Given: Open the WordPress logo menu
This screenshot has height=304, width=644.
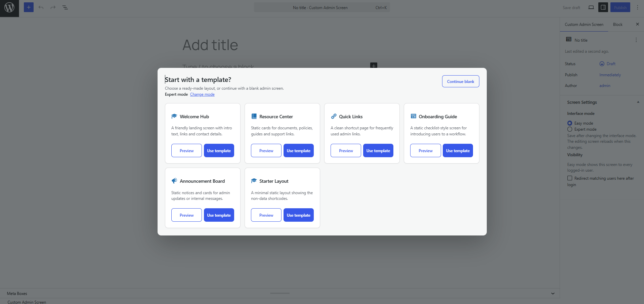Looking at the screenshot, I should click(x=9, y=8).
